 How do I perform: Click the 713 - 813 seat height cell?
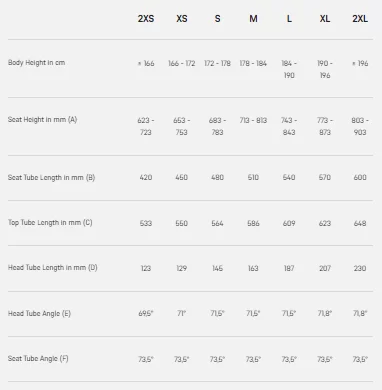tap(253, 120)
